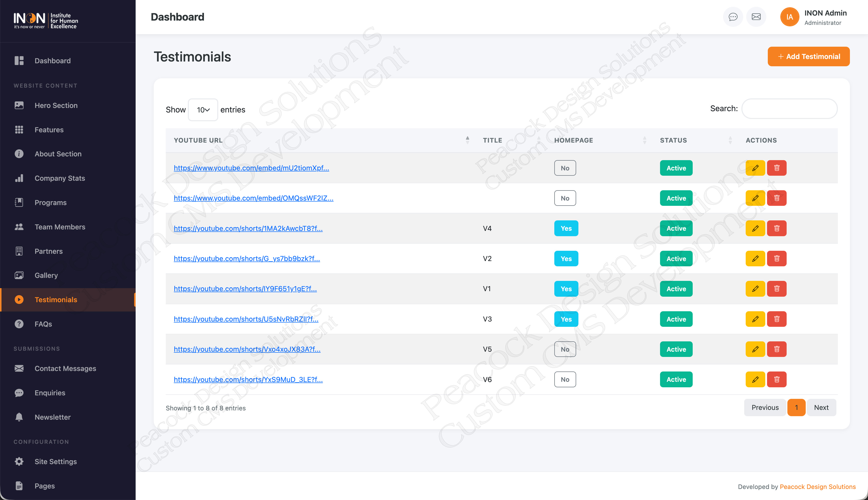Open the youtube shorts YxS9MuD_3LE link
The height and width of the screenshot is (500, 868).
click(248, 380)
